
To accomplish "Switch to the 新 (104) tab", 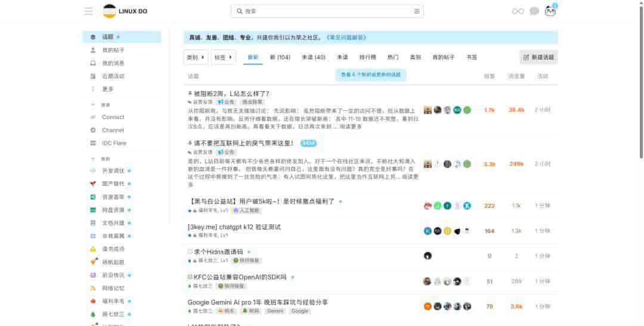I will (280, 57).
